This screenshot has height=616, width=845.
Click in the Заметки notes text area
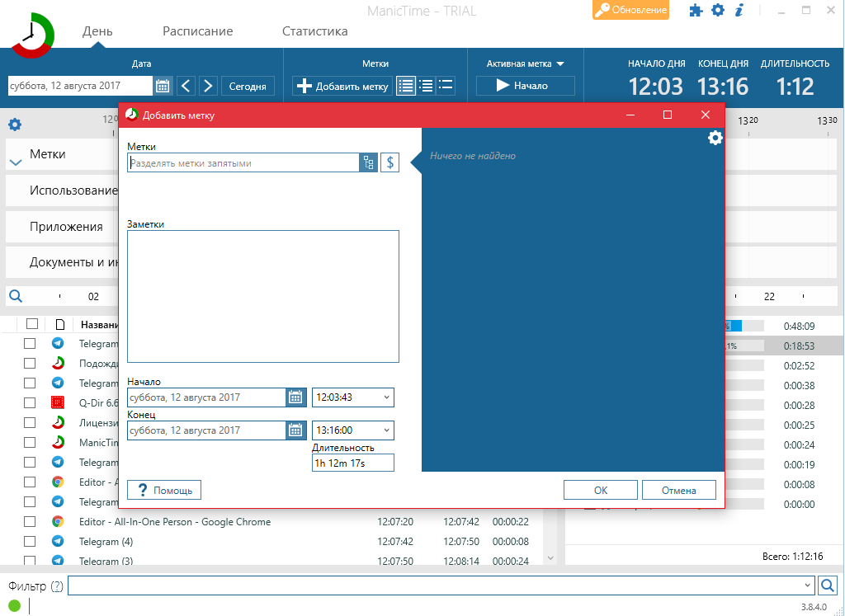(x=263, y=296)
